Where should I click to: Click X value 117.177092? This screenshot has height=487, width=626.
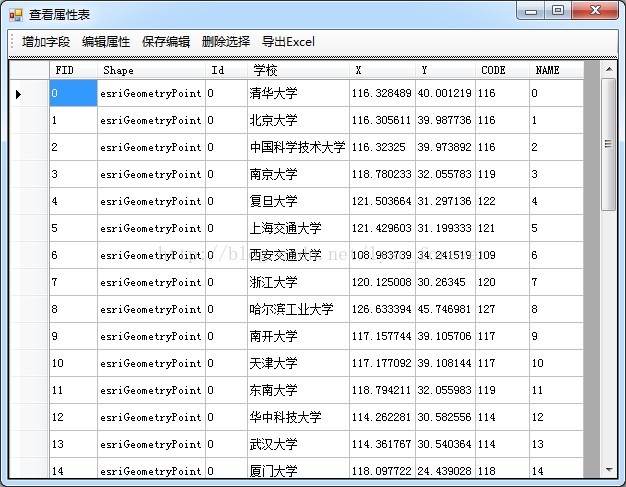point(382,363)
